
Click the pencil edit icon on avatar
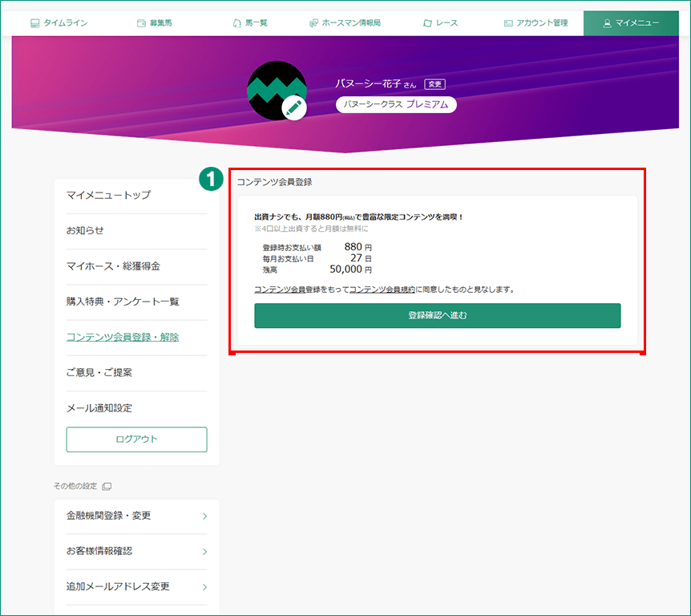point(294,107)
